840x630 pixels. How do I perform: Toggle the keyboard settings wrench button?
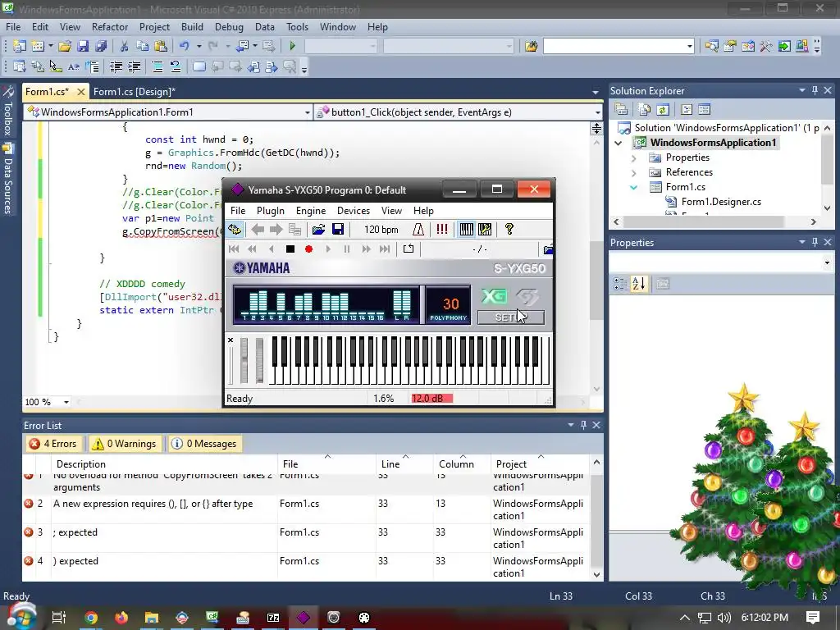[485, 230]
